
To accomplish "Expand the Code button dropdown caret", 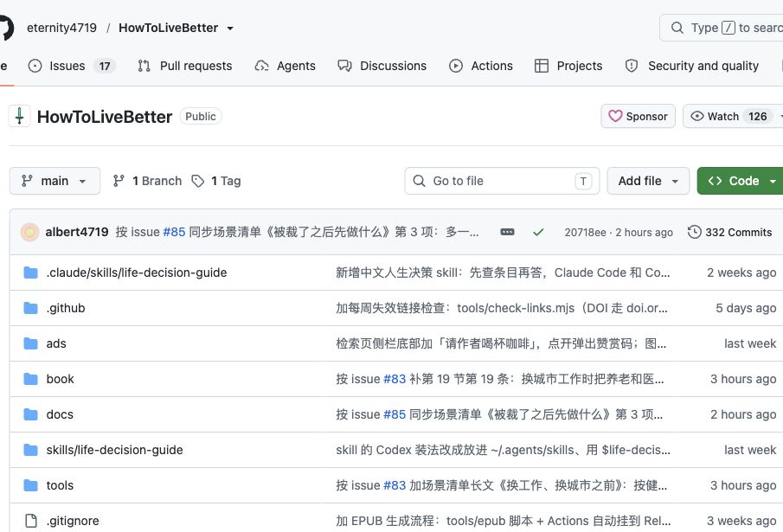I will pyautogui.click(x=773, y=181).
